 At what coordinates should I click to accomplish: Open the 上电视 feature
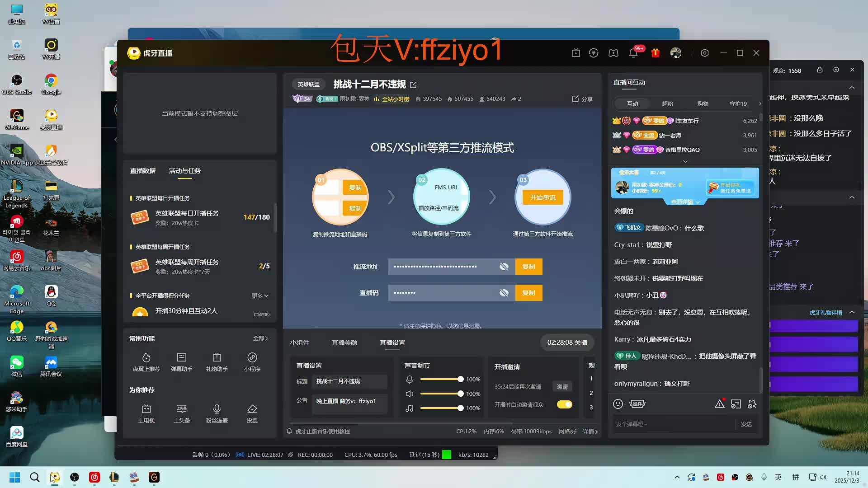tap(146, 413)
